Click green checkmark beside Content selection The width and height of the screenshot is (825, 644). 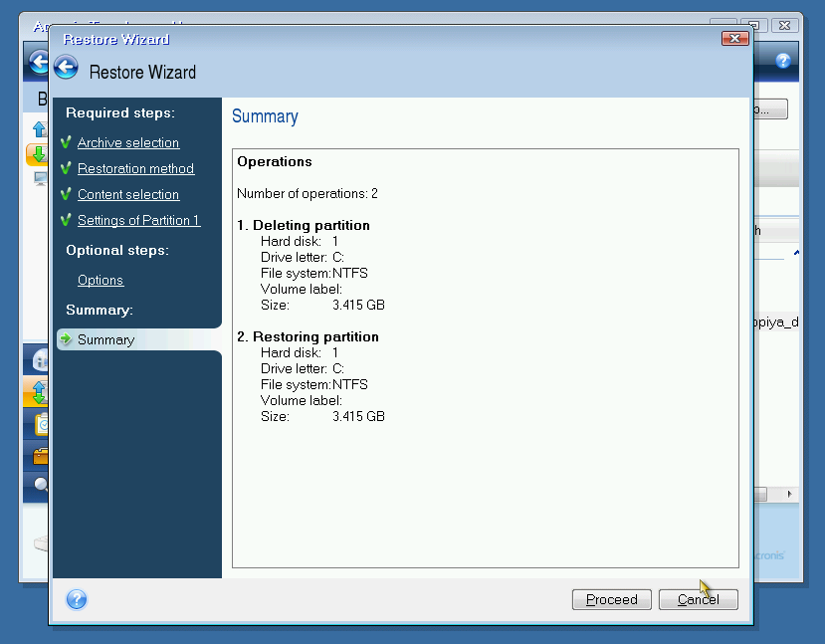(x=67, y=194)
